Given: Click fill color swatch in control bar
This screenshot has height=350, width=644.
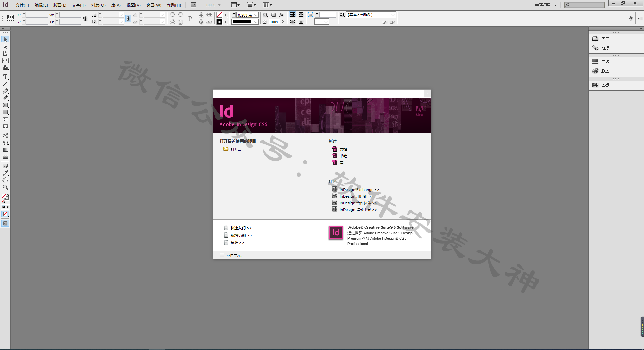Looking at the screenshot, I should [x=219, y=15].
